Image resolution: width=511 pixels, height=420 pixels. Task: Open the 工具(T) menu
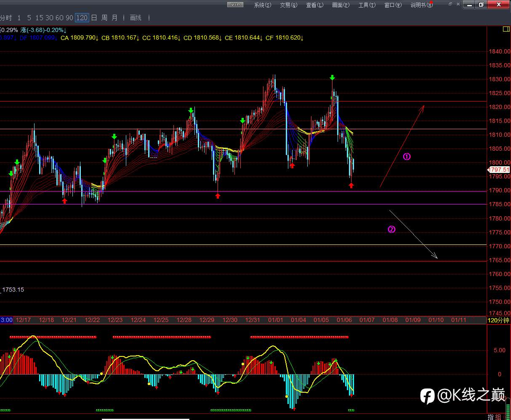pyautogui.click(x=367, y=5)
